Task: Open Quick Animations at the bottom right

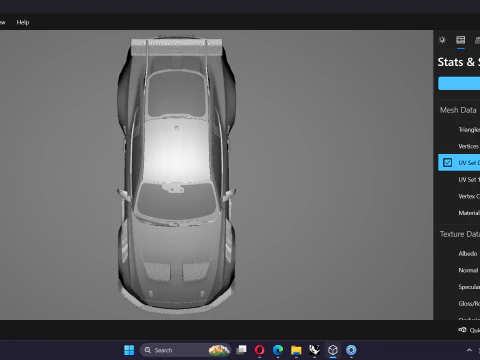Action: [469, 330]
